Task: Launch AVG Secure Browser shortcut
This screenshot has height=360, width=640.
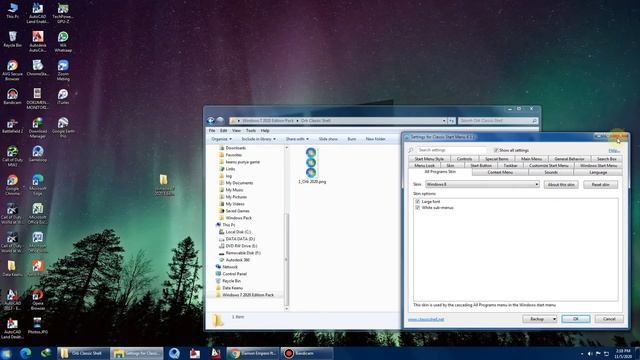Action: click(12, 70)
